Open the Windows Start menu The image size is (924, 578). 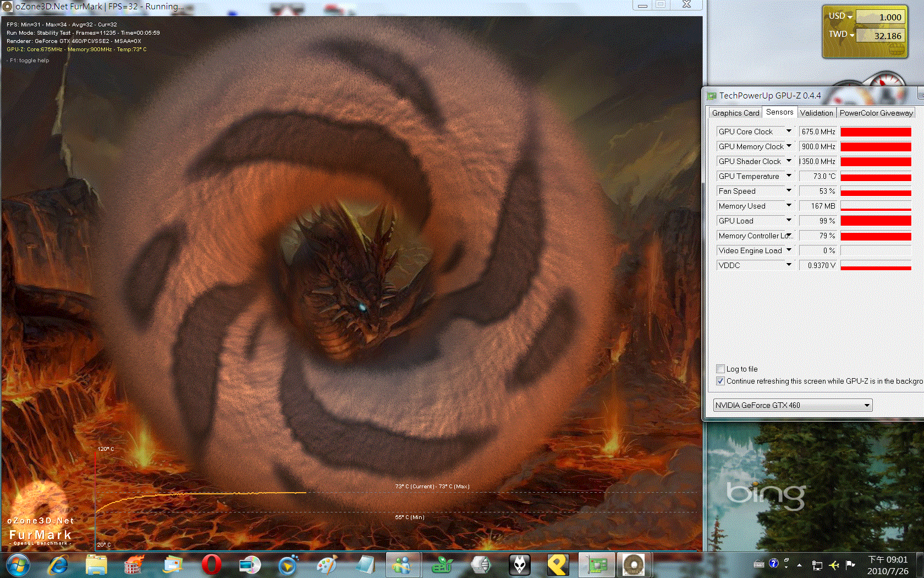tap(18, 565)
